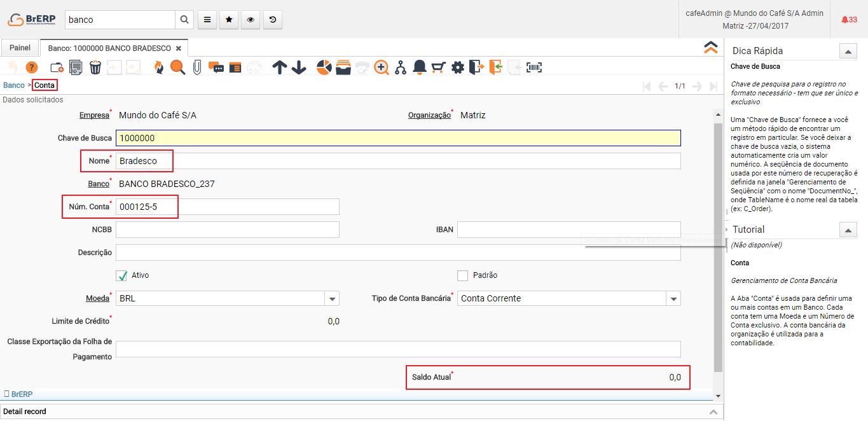Click the paperclip attachment icon
This screenshot has height=421, width=868.
tap(197, 67)
